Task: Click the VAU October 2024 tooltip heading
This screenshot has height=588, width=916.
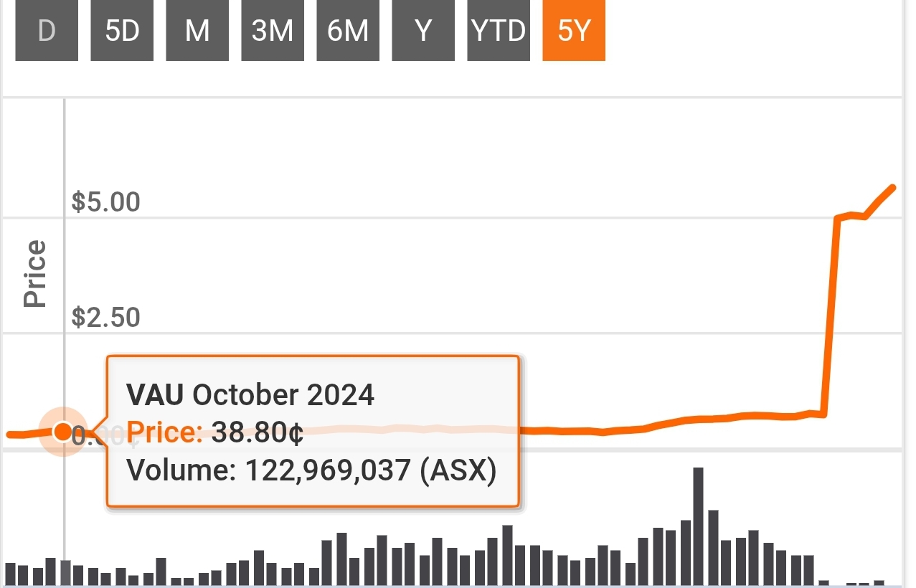Action: [x=250, y=394]
